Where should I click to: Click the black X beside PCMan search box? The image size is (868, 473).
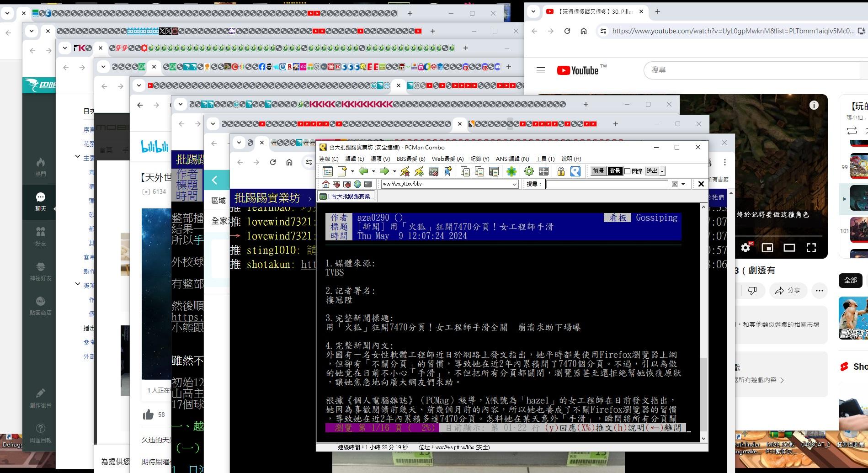(x=701, y=184)
